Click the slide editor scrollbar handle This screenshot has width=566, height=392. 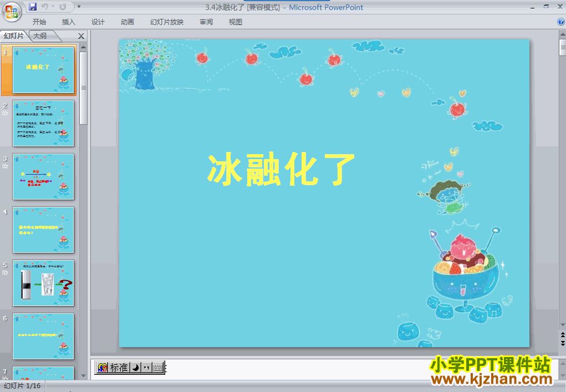tap(562, 47)
